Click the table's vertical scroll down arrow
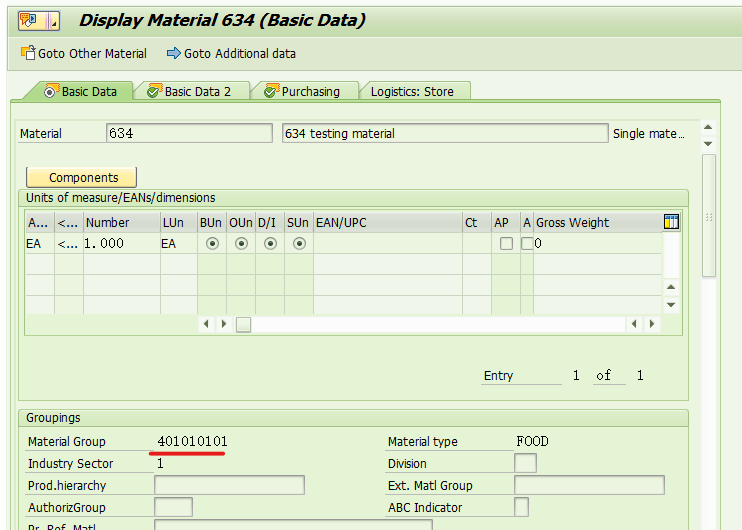This screenshot has width=742, height=530. [x=671, y=305]
